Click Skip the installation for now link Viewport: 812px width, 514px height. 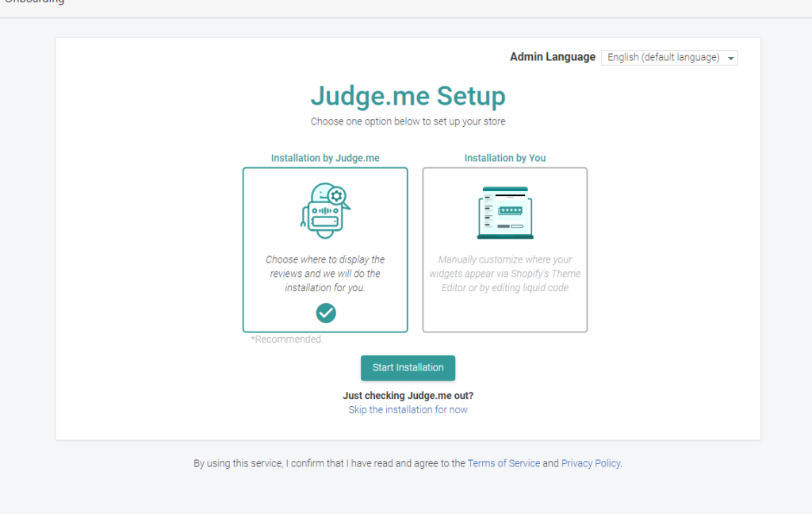408,410
